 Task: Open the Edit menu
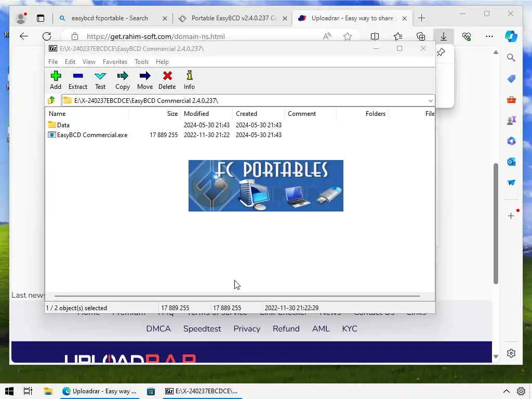(x=70, y=62)
